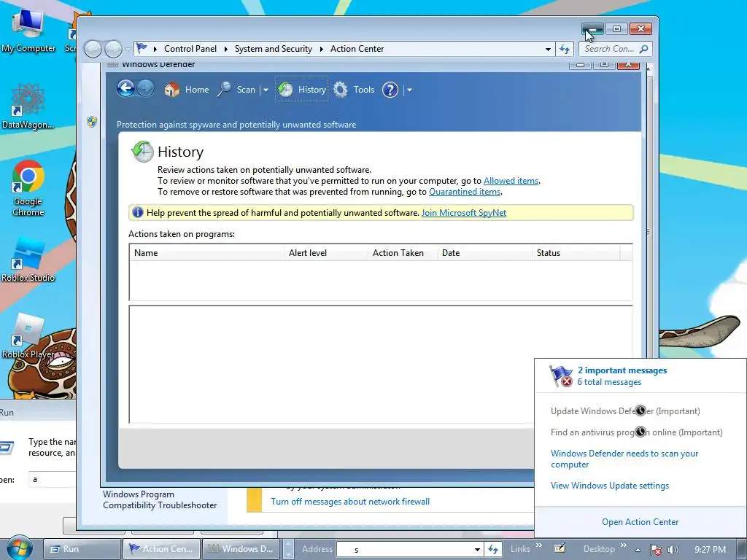Show hidden tray icons arrow
This screenshot has width=747, height=560.
(x=638, y=550)
